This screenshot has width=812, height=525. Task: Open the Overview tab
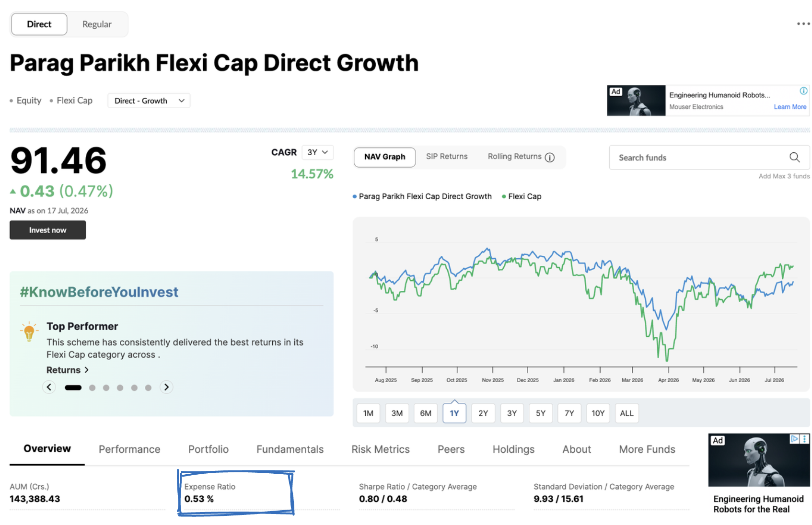[x=47, y=449]
